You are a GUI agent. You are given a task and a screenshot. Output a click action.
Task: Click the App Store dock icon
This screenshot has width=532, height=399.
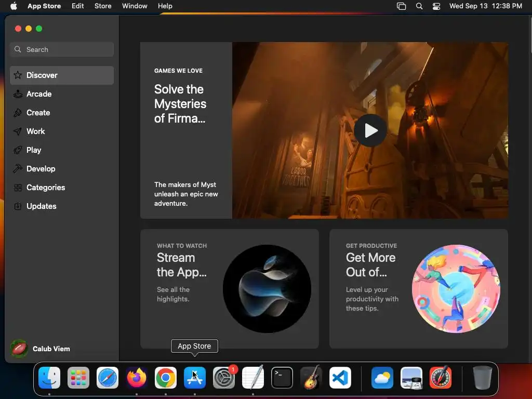pos(195,378)
